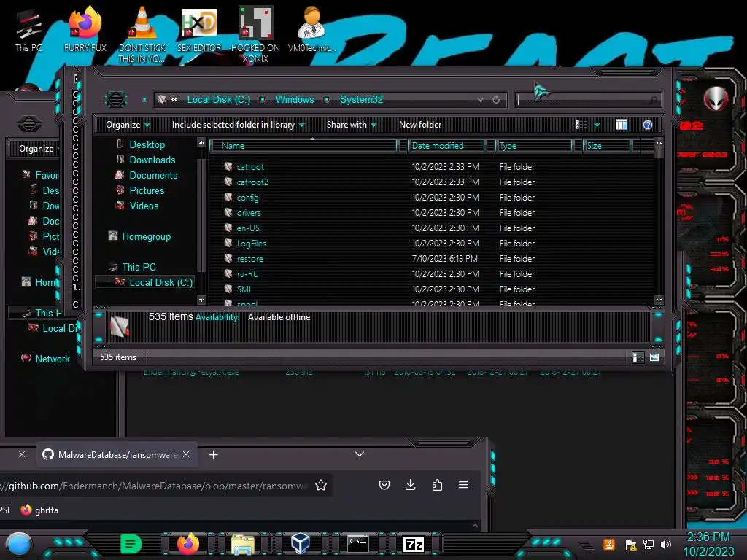Image resolution: width=747 pixels, height=560 pixels.
Task: Click the volume speaker tray icon
Action: (x=666, y=544)
